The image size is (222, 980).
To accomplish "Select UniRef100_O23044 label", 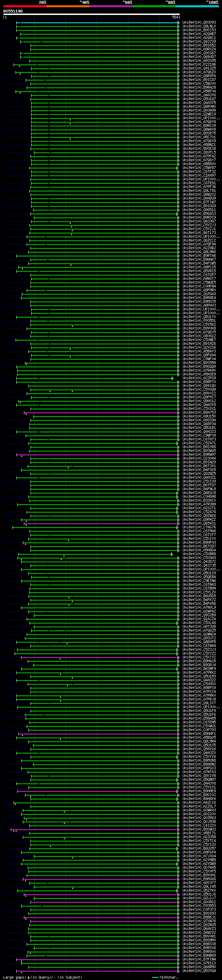I will pos(199,459).
